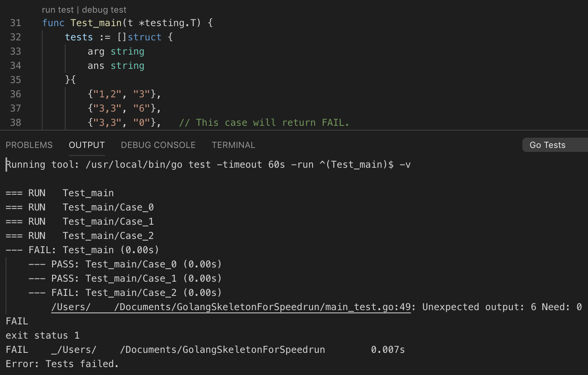Place cursor on Test_main function name in editor
The height and width of the screenshot is (375, 588).
click(x=96, y=23)
